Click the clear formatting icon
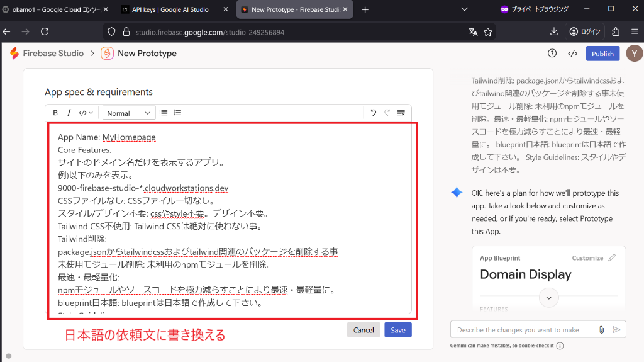 401,113
